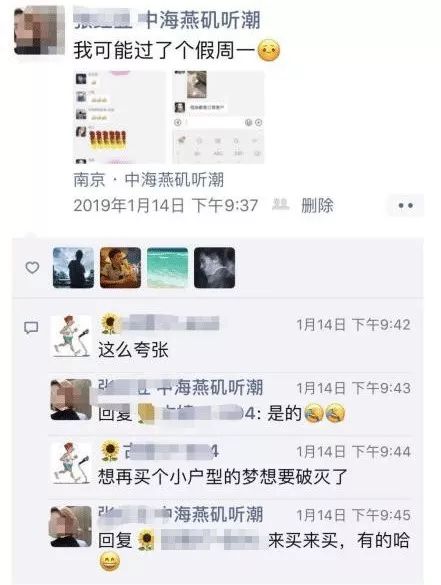The height and width of the screenshot is (585, 441).
Task: Open the first chat screenshot thumbnail
Action: coord(119,117)
